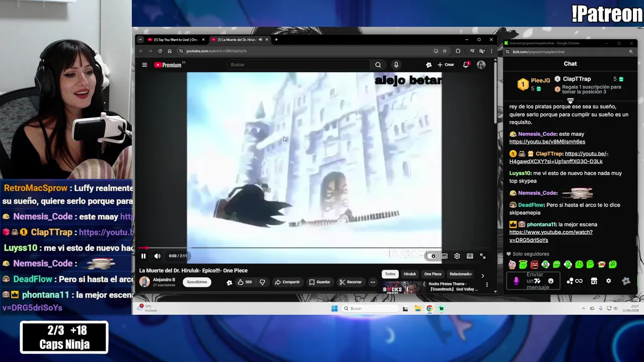
Task: Click the Compartir share button
Action: click(x=287, y=282)
